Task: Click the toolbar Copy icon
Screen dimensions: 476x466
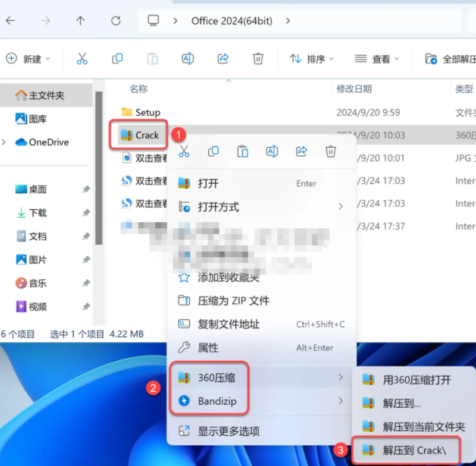Action: (x=117, y=58)
